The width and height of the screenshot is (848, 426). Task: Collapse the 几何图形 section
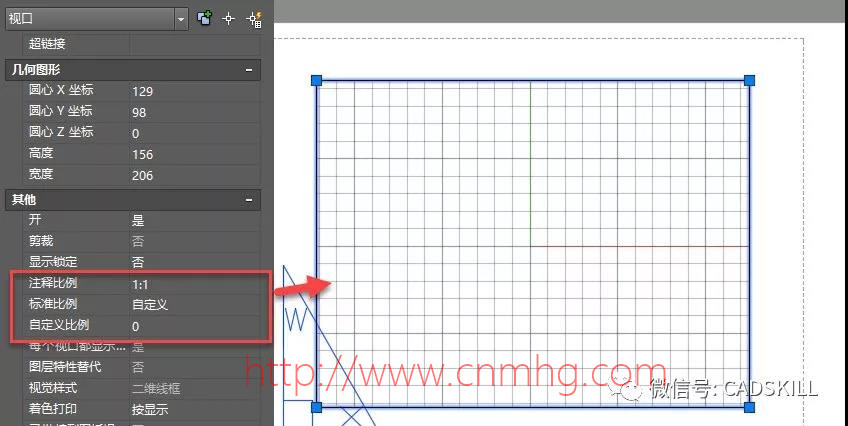(249, 70)
